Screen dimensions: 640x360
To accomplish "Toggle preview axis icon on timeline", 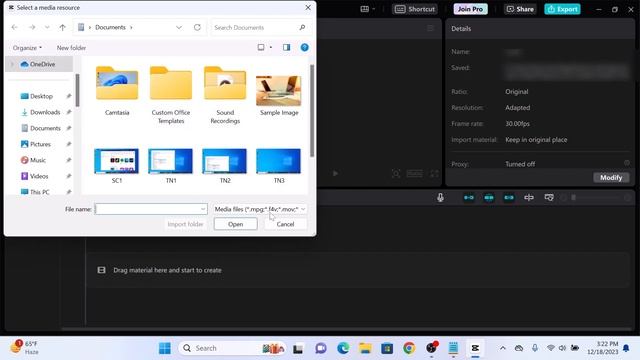I will coord(529,198).
